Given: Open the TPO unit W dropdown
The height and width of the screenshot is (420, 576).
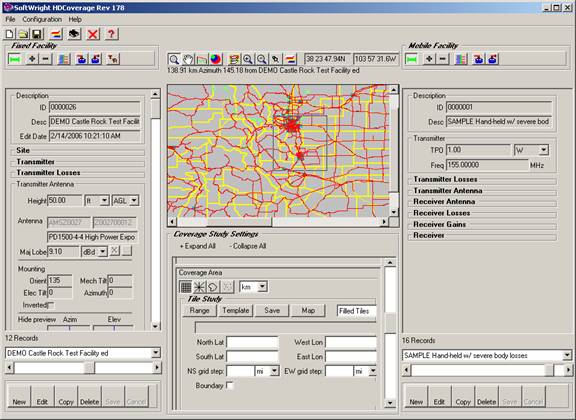Looking at the screenshot, I should pyautogui.click(x=544, y=150).
